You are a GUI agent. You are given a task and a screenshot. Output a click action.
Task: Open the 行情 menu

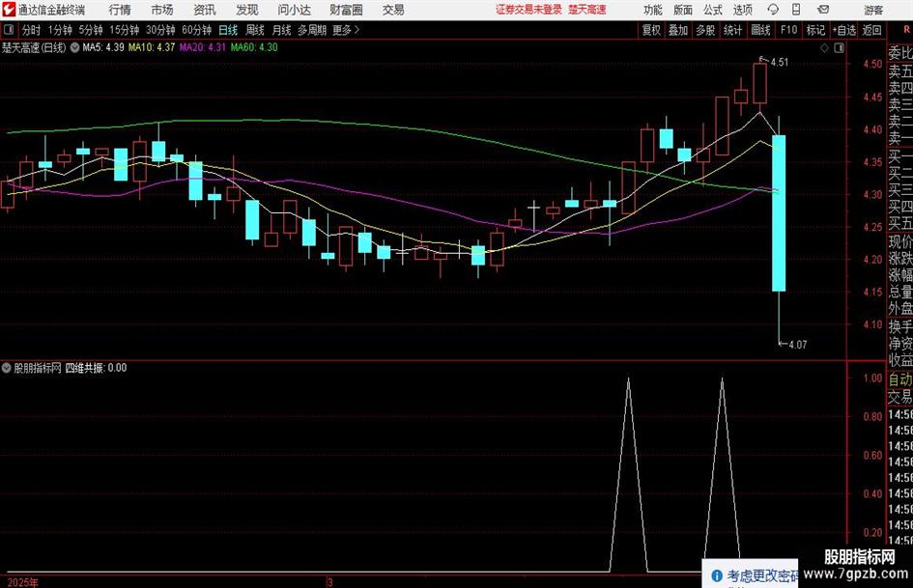point(120,10)
